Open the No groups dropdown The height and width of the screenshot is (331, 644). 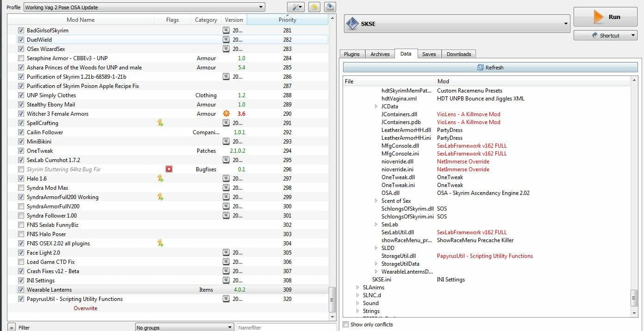[x=184, y=327]
